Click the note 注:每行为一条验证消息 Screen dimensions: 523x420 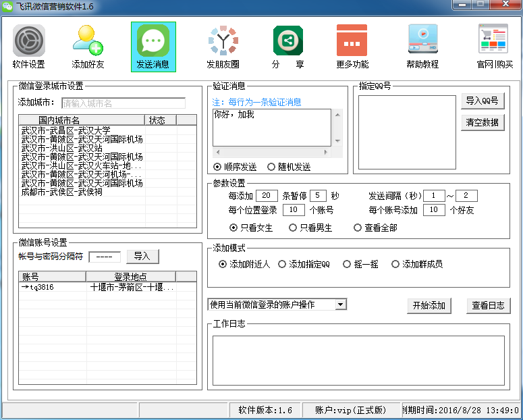[256, 102]
